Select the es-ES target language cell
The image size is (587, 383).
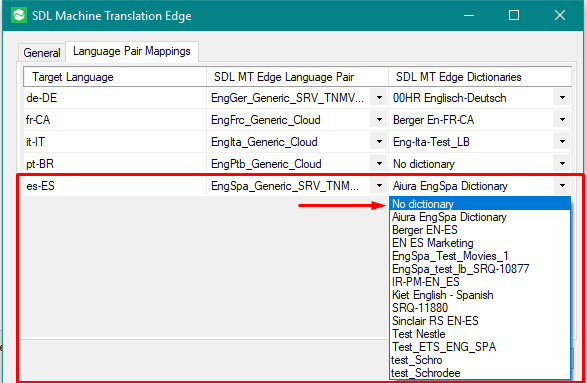click(x=115, y=186)
